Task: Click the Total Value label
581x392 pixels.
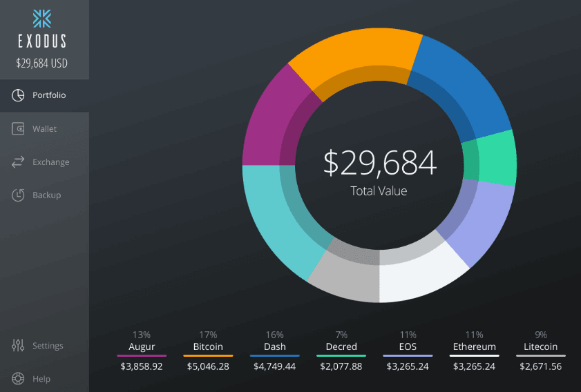Action: [379, 191]
